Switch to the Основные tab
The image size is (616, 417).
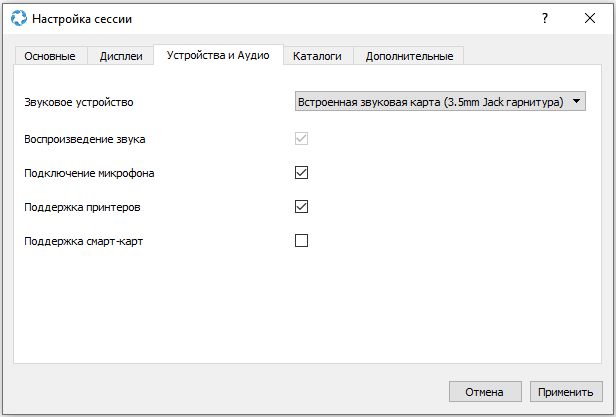coord(50,56)
